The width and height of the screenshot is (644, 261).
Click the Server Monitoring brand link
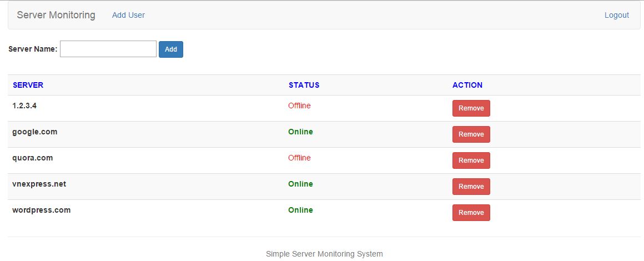click(x=56, y=15)
